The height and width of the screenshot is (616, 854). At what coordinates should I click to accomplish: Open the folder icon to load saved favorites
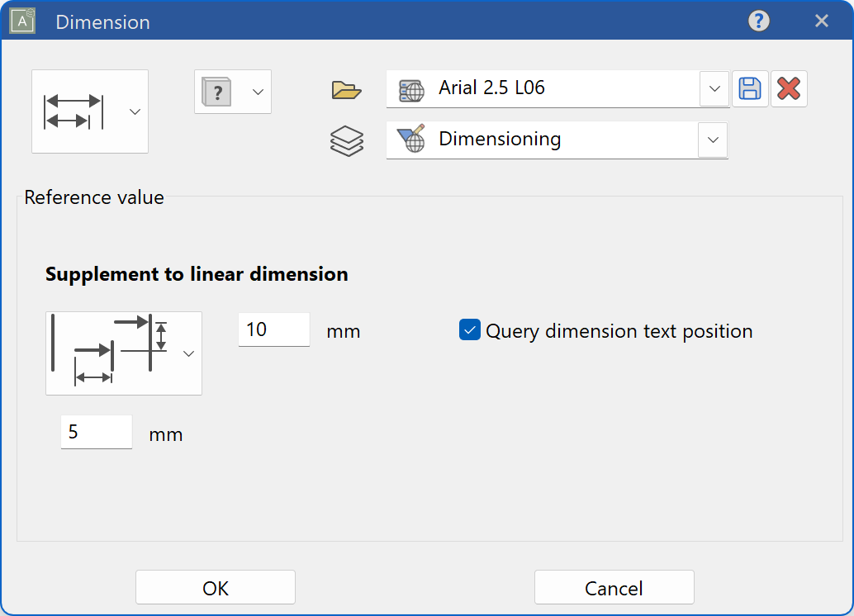[346, 91]
